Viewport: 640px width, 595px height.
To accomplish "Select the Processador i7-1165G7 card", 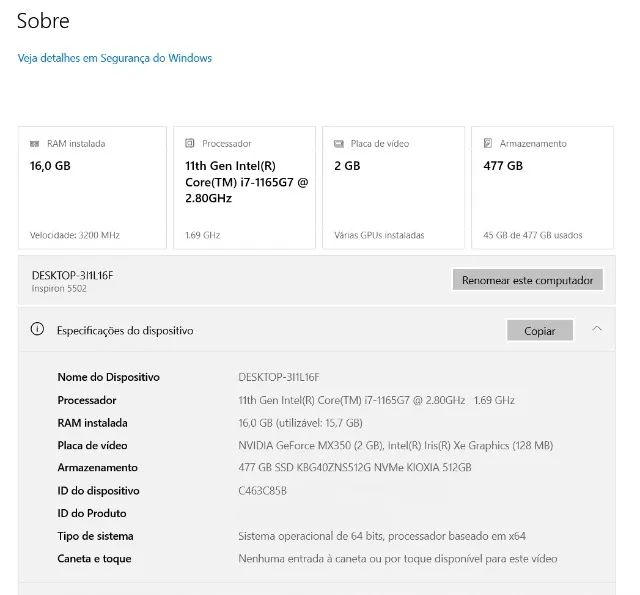I will (x=244, y=188).
